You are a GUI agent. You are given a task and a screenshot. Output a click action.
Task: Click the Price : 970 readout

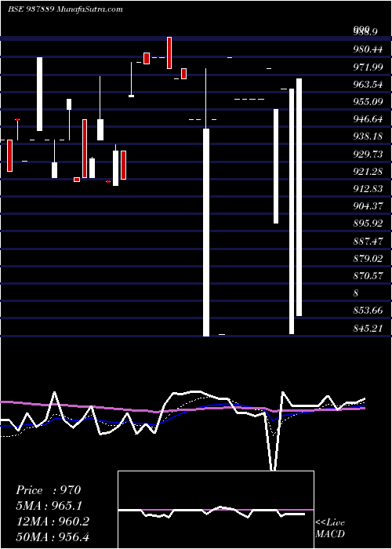[49, 490]
